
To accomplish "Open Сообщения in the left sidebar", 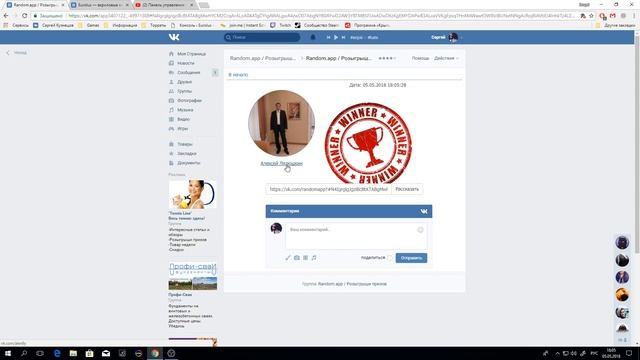I will [x=189, y=73].
